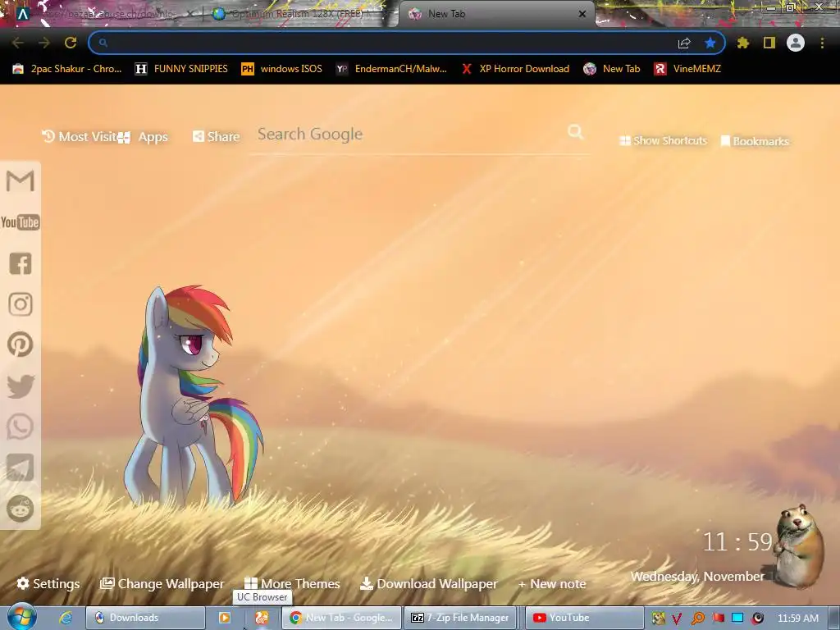Switch to YouTube taskbar window

click(584, 618)
